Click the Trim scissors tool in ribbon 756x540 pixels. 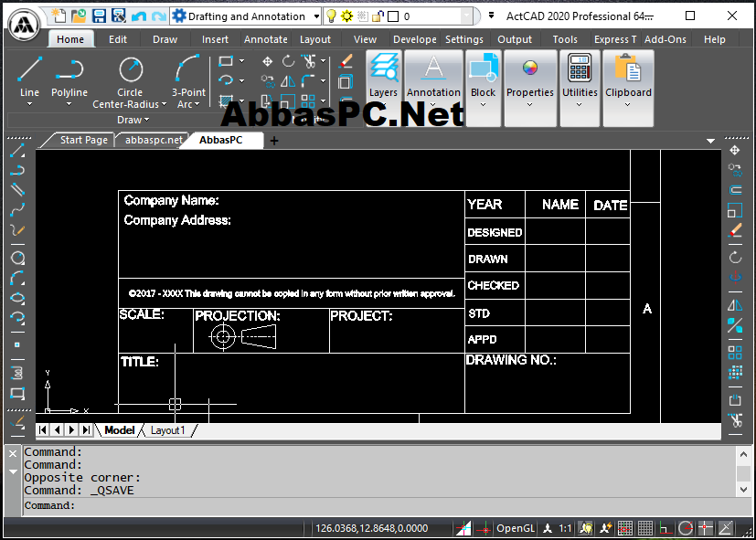click(x=309, y=61)
